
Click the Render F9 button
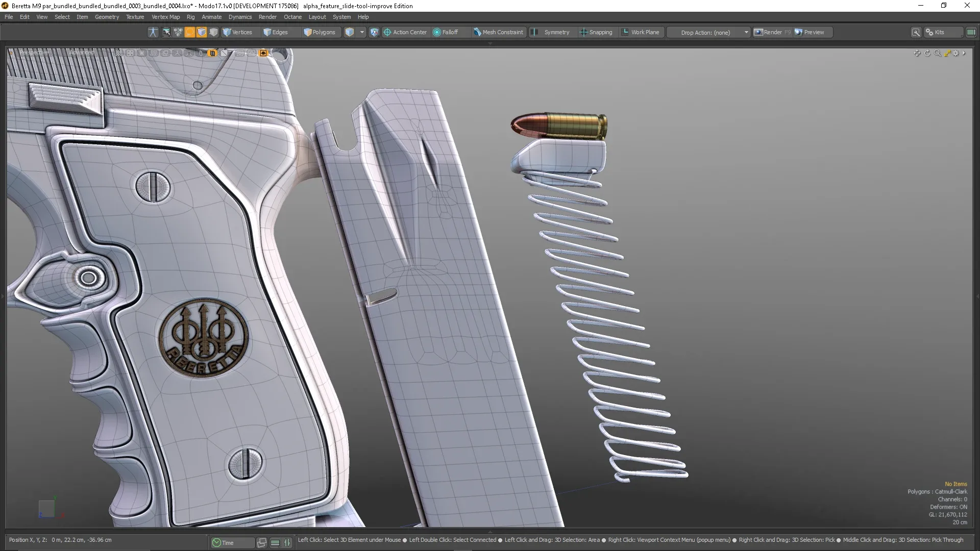coord(772,32)
